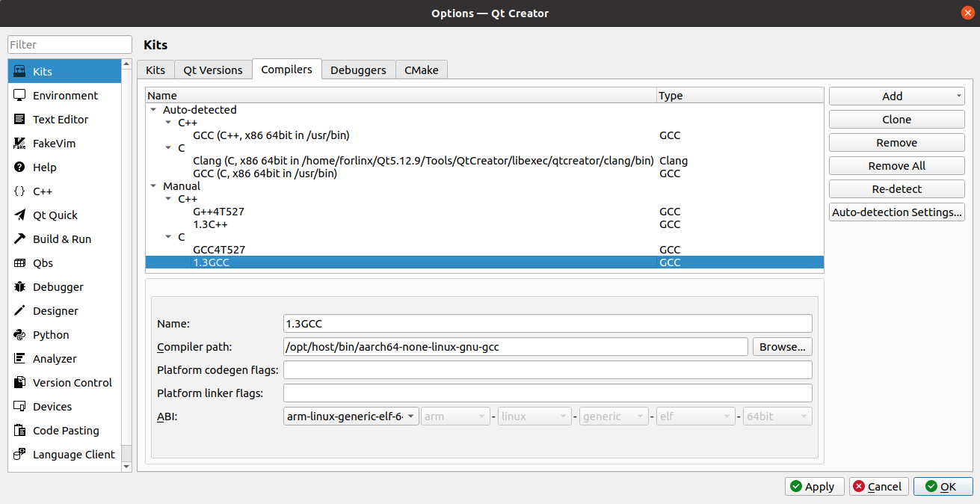This screenshot has height=504, width=980.
Task: Click the Designer pencil icon
Action: pos(20,311)
